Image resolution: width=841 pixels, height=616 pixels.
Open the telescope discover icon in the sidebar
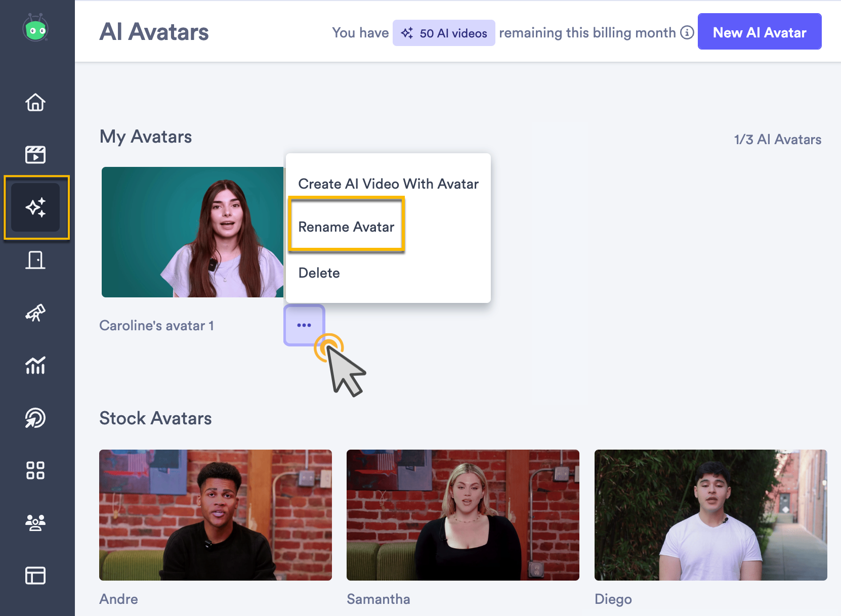pos(35,313)
